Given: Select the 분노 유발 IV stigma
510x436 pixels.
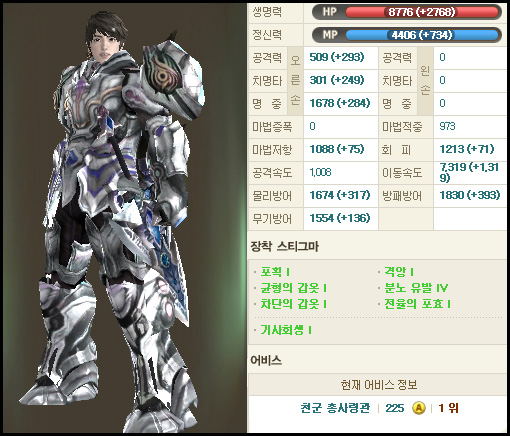Looking at the screenshot, I should click(416, 288).
